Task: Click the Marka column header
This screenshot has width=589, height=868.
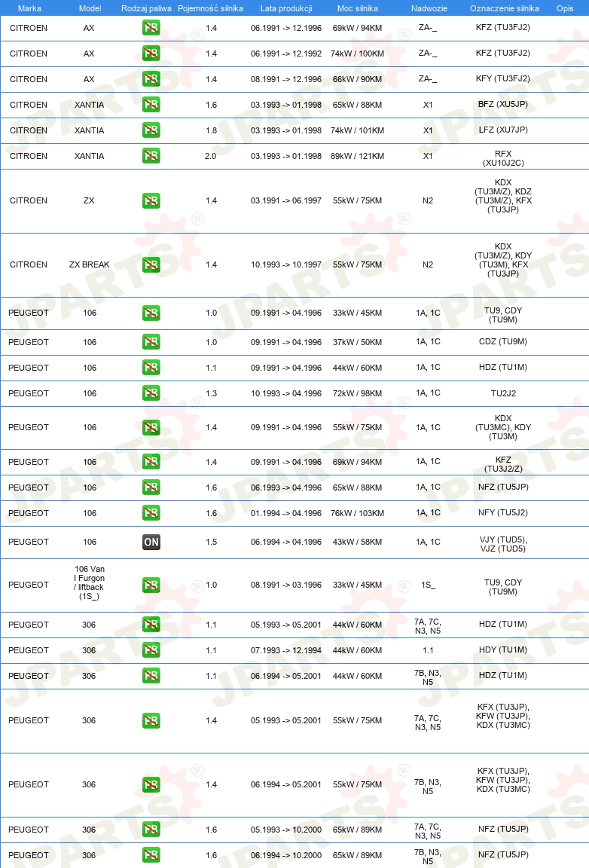Action: [x=29, y=8]
